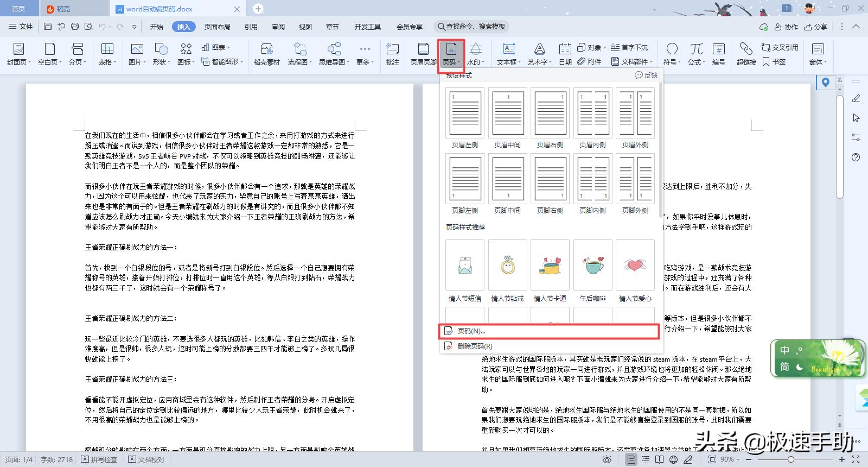Insert a Comment (批注)
The width and height of the screenshot is (868, 467).
pos(392,54)
